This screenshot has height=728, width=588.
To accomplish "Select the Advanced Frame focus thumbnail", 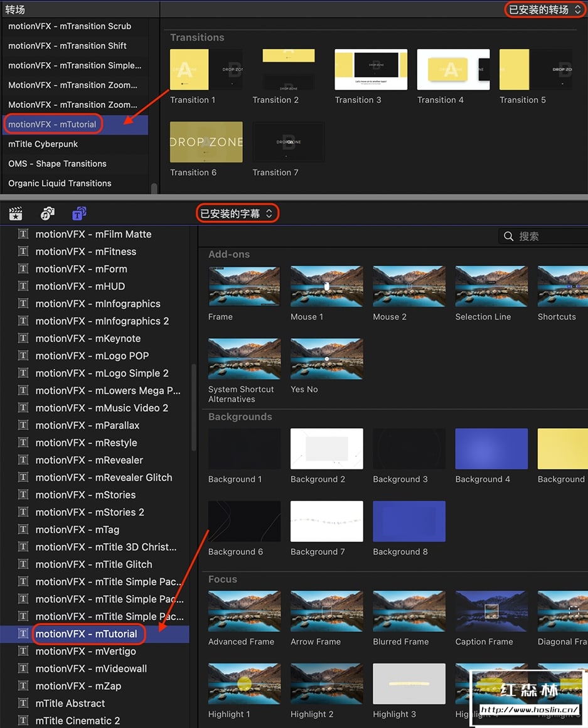I will (244, 611).
